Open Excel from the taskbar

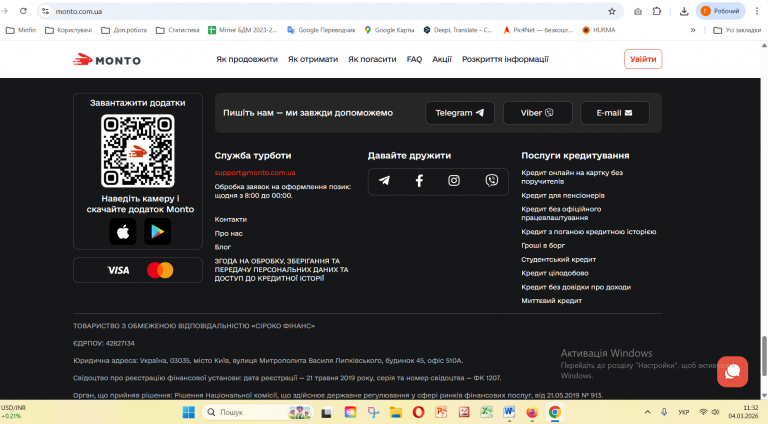click(486, 412)
